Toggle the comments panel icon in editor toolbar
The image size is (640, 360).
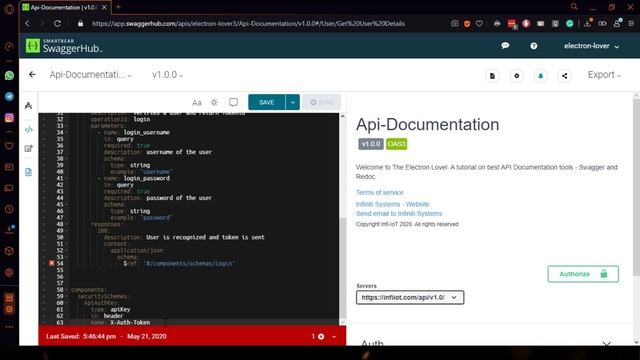233,102
